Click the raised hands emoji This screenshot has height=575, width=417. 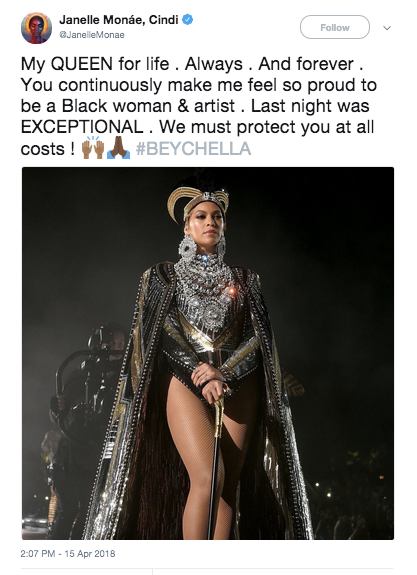[92, 148]
